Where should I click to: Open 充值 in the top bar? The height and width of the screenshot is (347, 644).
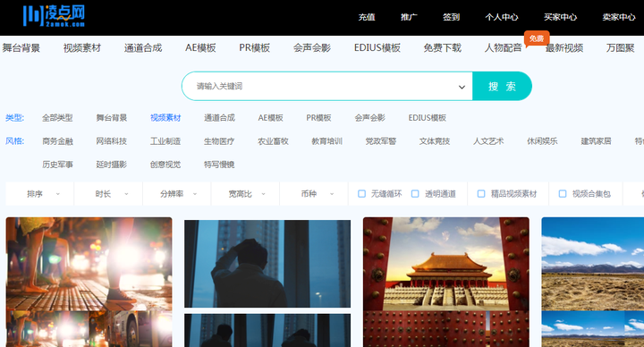(367, 17)
